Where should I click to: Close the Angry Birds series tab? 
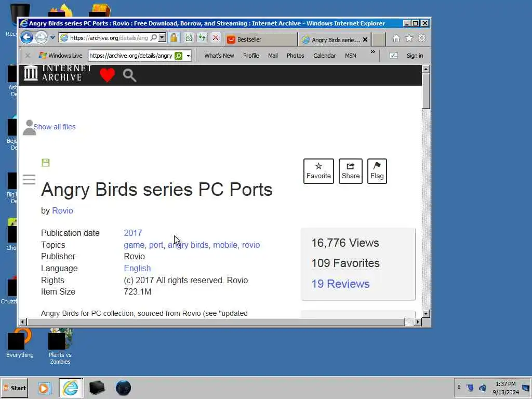(x=365, y=39)
